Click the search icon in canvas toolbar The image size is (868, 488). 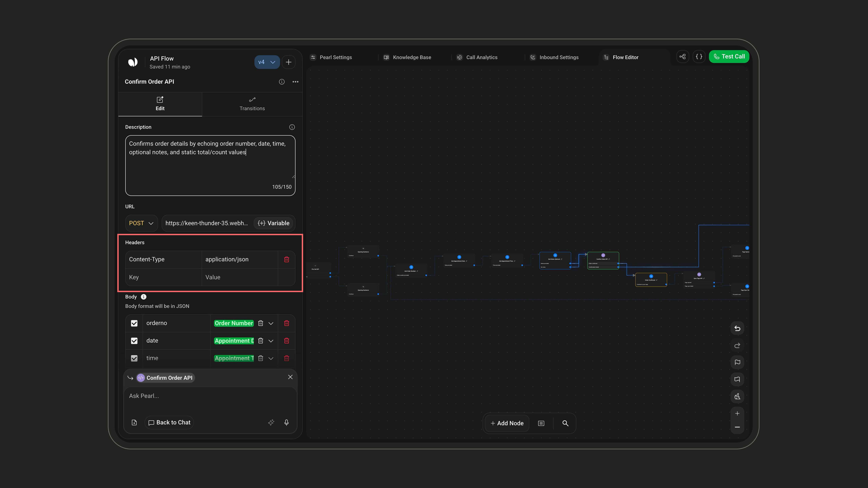click(x=565, y=423)
